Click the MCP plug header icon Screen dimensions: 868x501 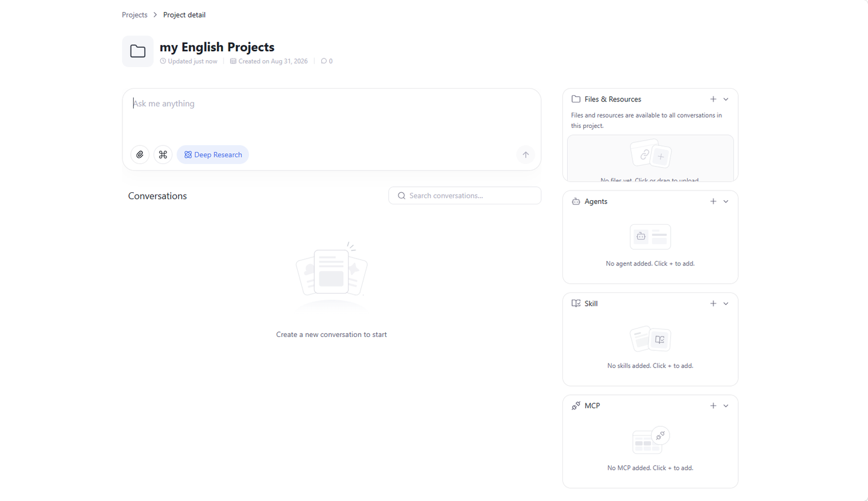point(576,406)
